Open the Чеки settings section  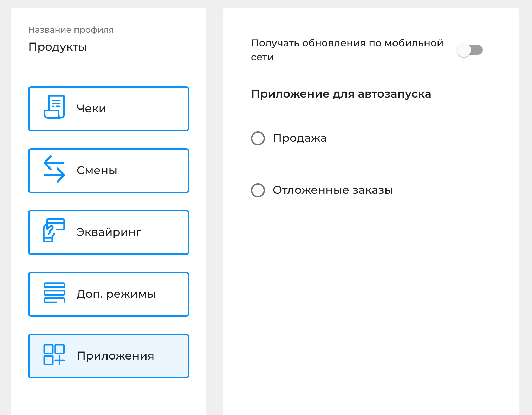[108, 109]
